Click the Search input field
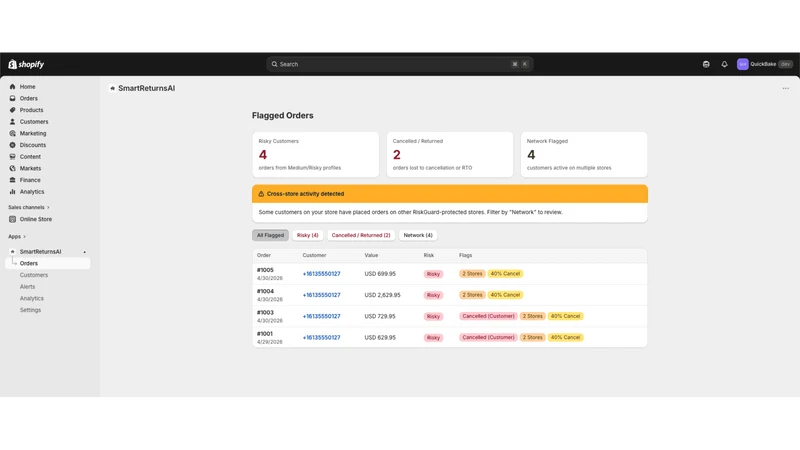Screen dimensions: 800x450 (399, 64)
